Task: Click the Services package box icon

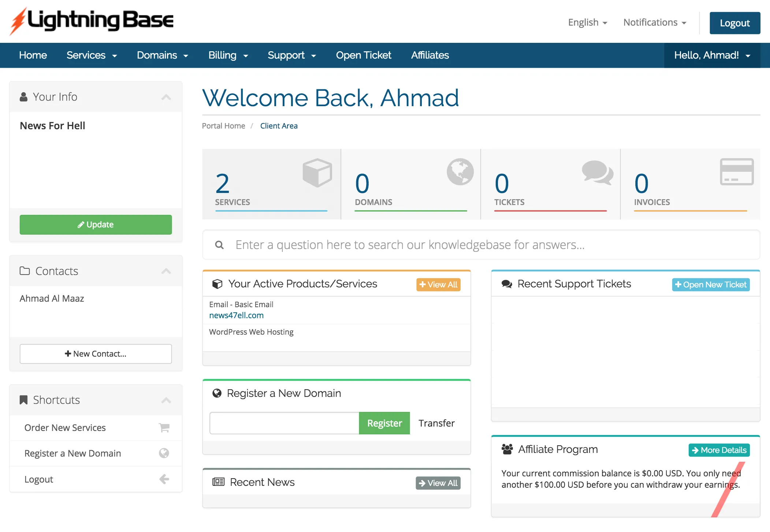Action: (317, 172)
